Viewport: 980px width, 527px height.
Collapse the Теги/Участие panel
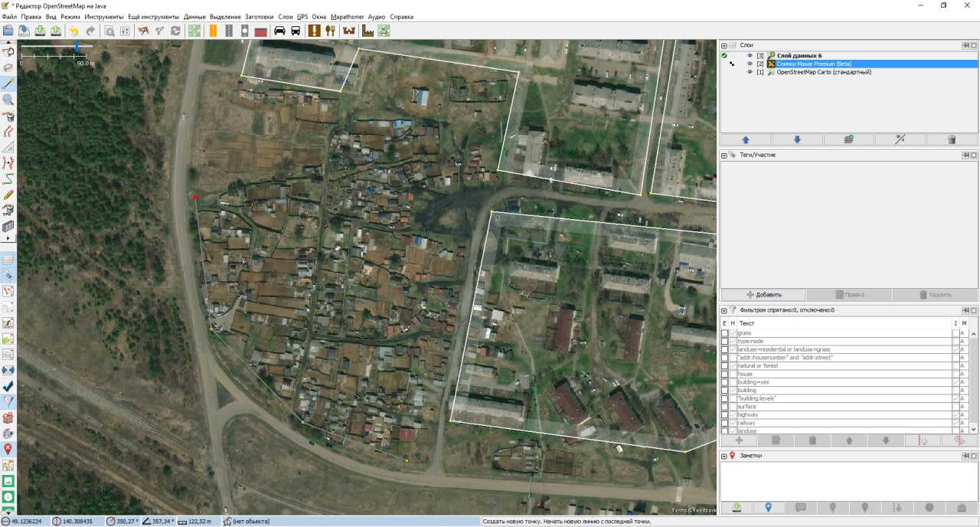724,155
